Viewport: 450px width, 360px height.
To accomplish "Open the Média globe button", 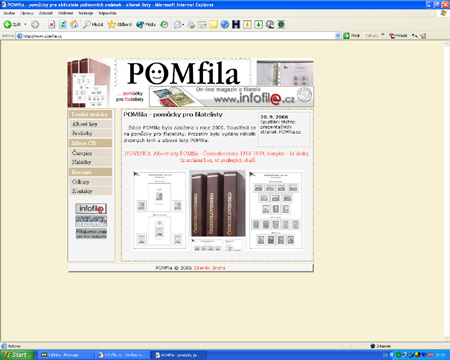I will 146,24.
